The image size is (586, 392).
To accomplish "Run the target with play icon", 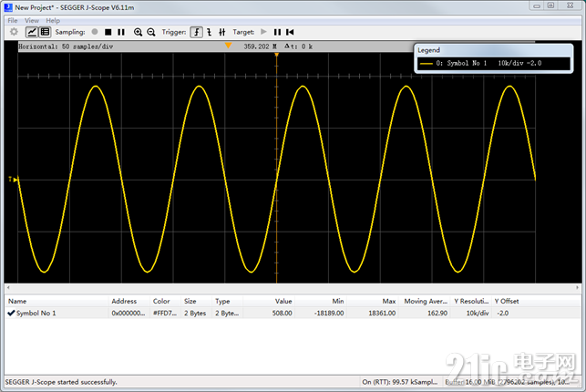I will [x=264, y=32].
